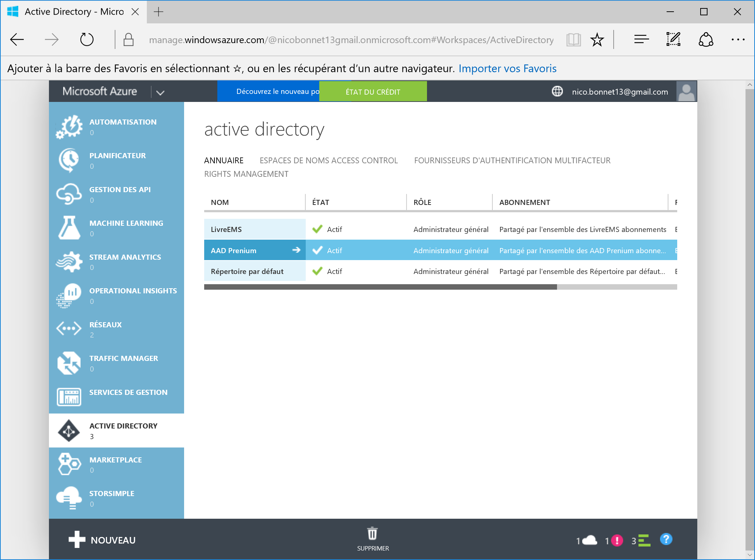Open Automatisation sidebar icon
This screenshot has height=560, width=755.
[x=69, y=127]
